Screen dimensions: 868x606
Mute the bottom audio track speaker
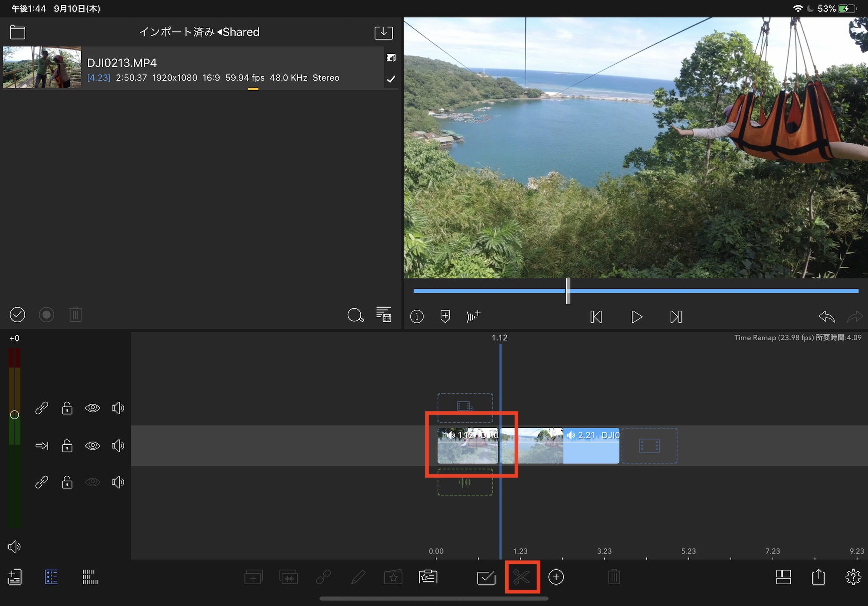(x=118, y=482)
